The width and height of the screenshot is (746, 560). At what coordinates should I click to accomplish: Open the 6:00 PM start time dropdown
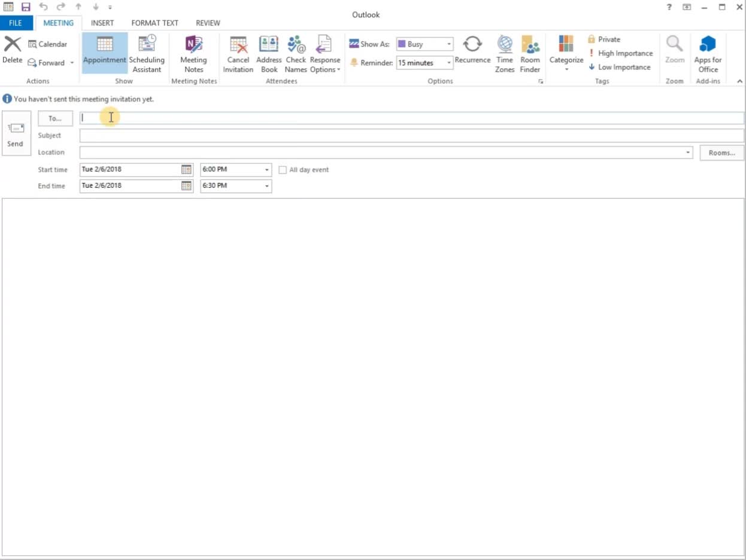[267, 170]
